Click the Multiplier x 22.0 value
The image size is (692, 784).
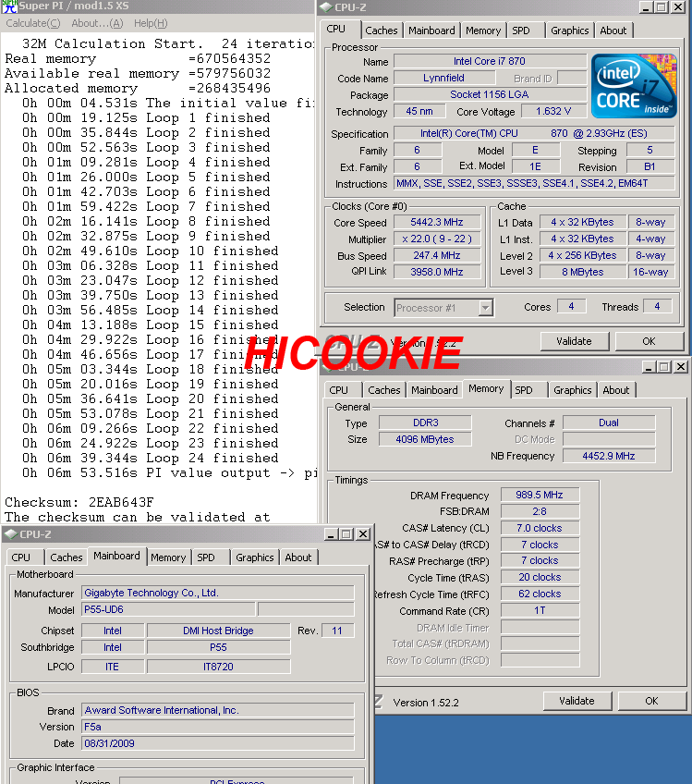click(437, 239)
